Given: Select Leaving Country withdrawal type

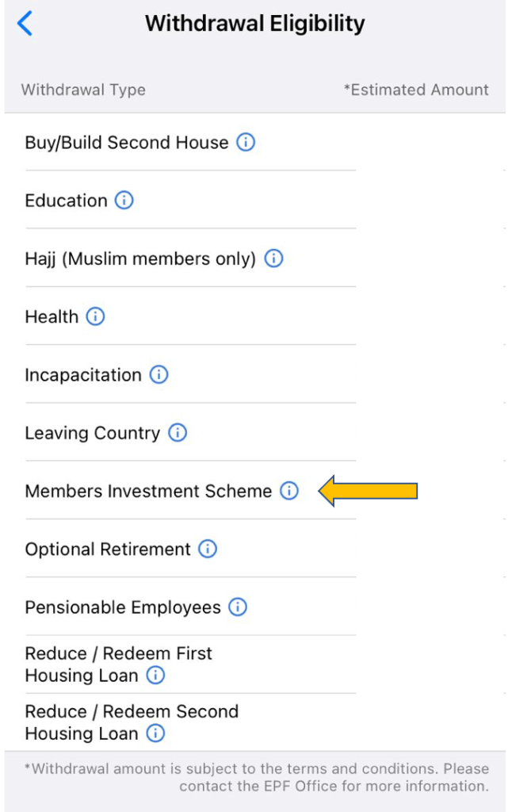Looking at the screenshot, I should tap(92, 433).
